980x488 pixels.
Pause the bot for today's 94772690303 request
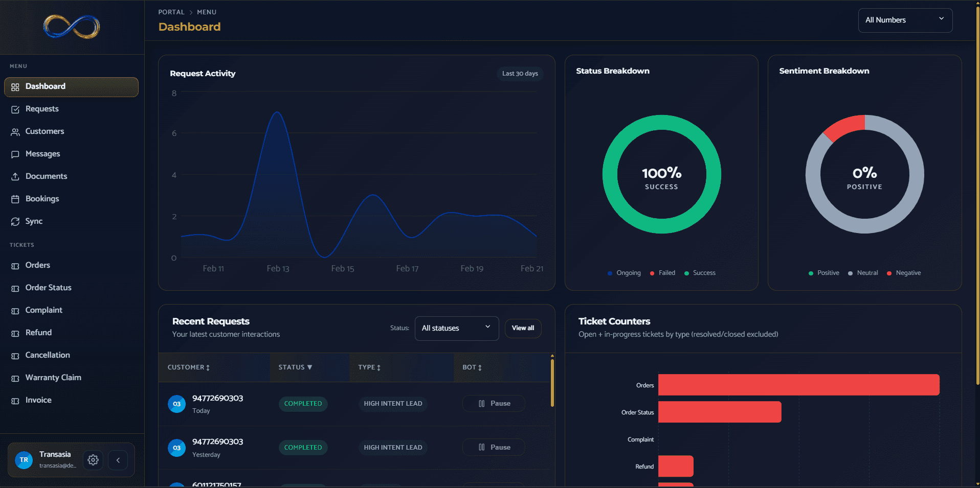[493, 403]
